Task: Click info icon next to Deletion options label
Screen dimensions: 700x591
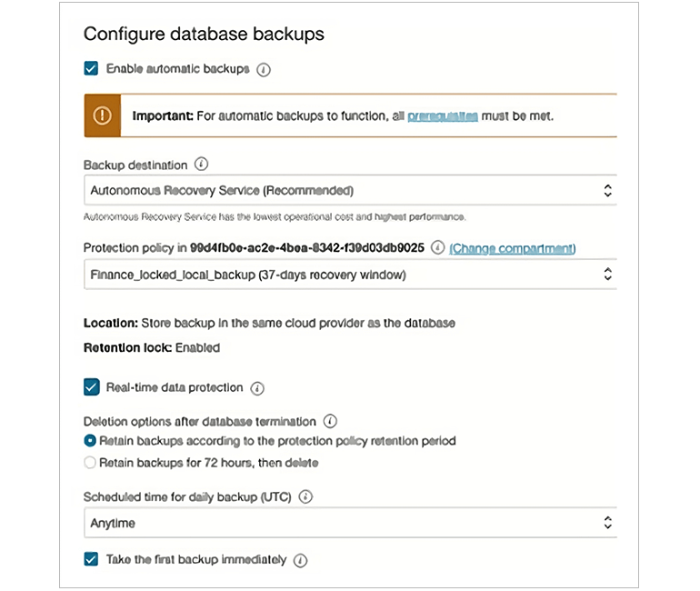Action: click(x=330, y=421)
